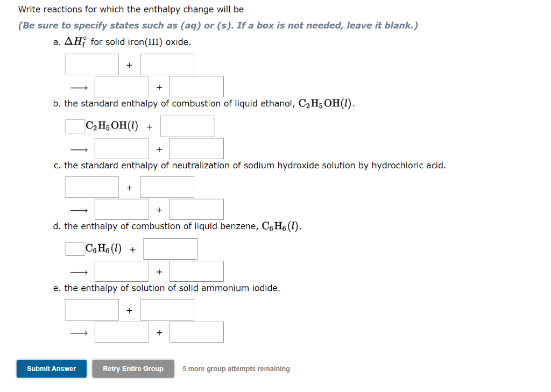Click the coefficient box before C2H5OH(l) in part b

[x=74, y=126]
